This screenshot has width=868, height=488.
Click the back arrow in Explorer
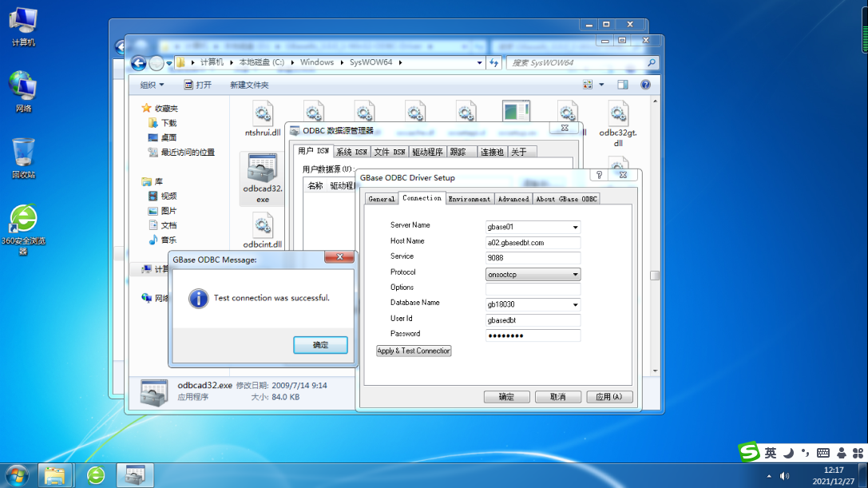click(139, 63)
